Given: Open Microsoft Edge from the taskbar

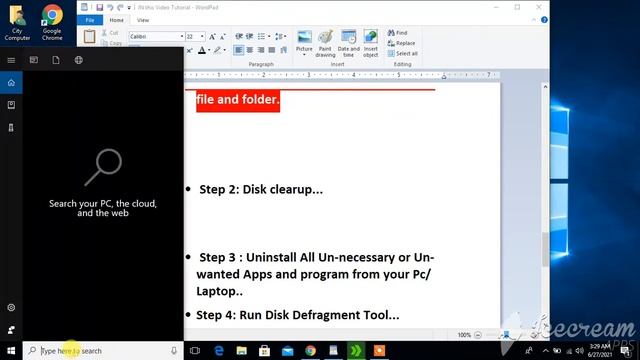Looking at the screenshot, I should (x=219, y=351).
